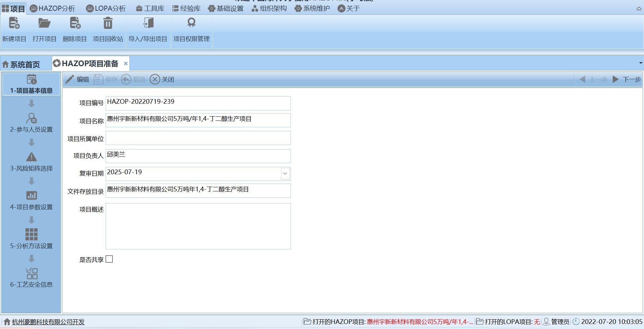
Task: Click 上一步 (previous step)
Action: pyautogui.click(x=593, y=80)
